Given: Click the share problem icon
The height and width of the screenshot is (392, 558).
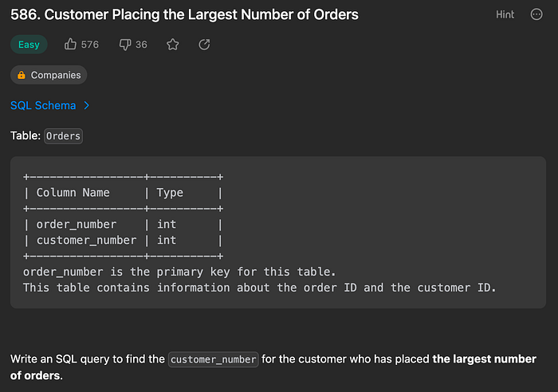Looking at the screenshot, I should coord(204,45).
